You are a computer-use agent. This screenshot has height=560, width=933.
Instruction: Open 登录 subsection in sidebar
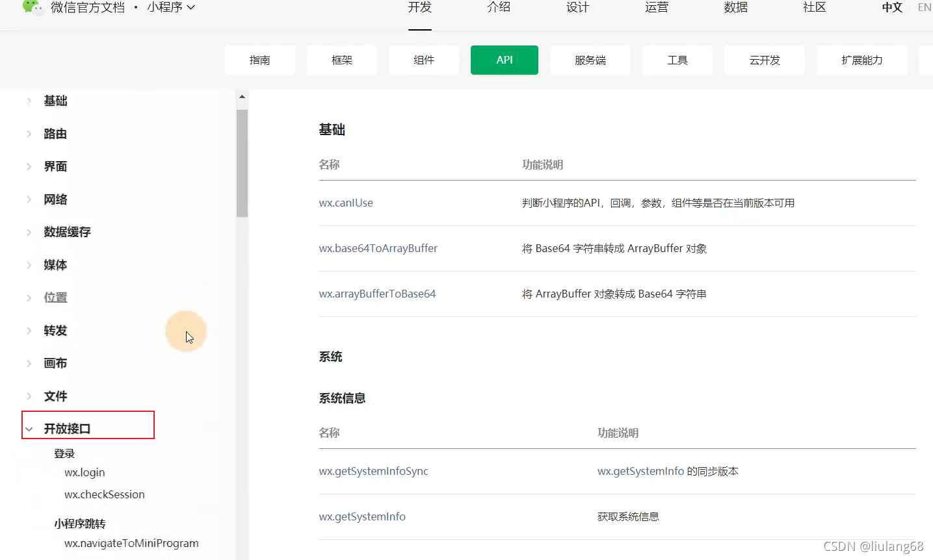coord(64,453)
